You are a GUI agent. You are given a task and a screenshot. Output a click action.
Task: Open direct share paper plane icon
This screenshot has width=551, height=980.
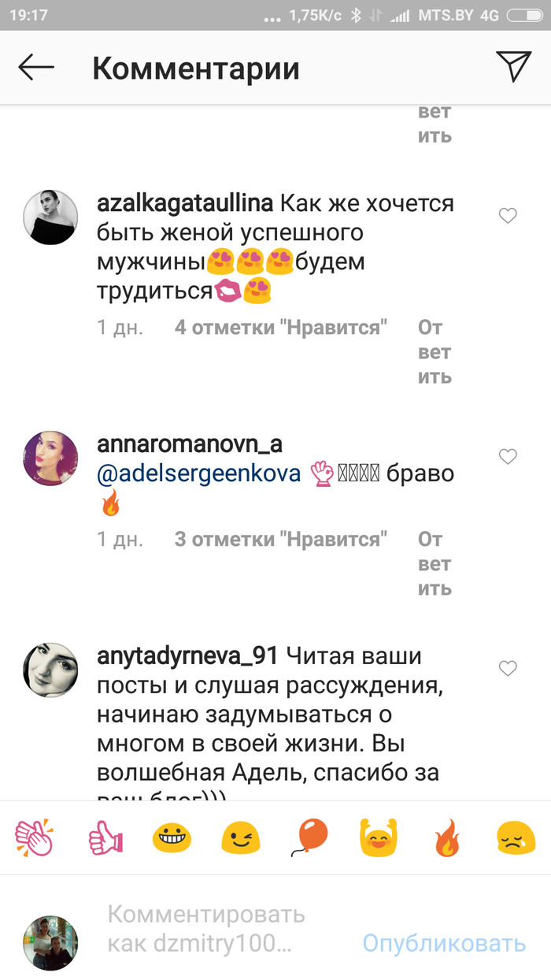pyautogui.click(x=514, y=66)
